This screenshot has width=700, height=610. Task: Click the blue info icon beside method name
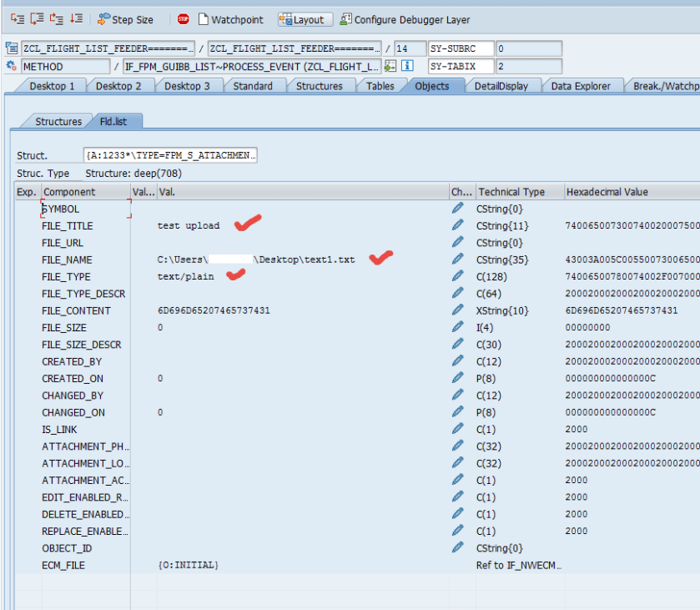point(407,66)
